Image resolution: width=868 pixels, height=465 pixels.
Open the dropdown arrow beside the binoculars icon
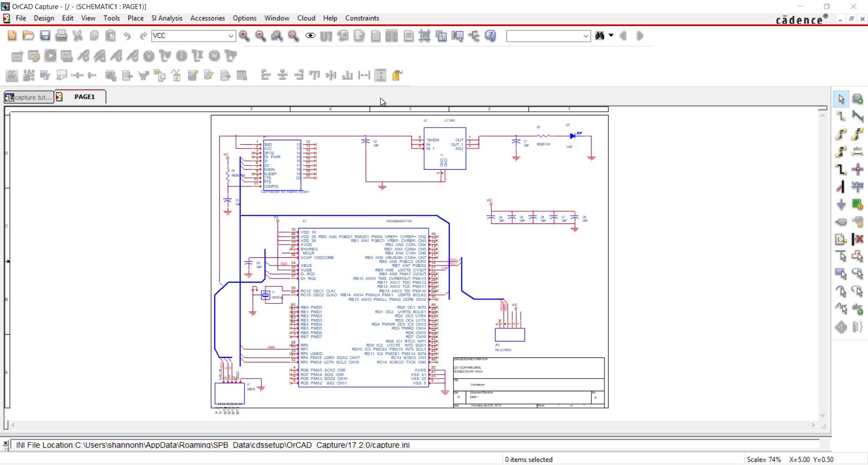(x=611, y=35)
